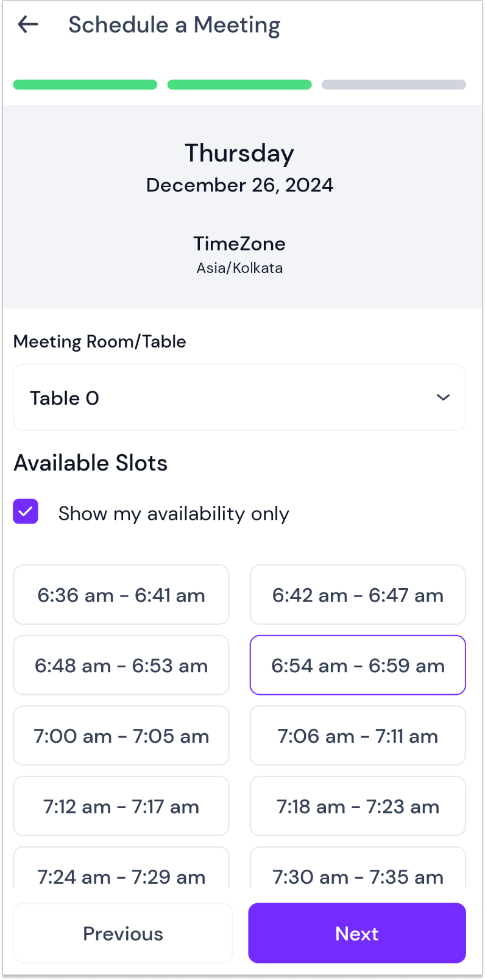Go back using the arrow icon
This screenshot has width=485, height=980.
(28, 24)
